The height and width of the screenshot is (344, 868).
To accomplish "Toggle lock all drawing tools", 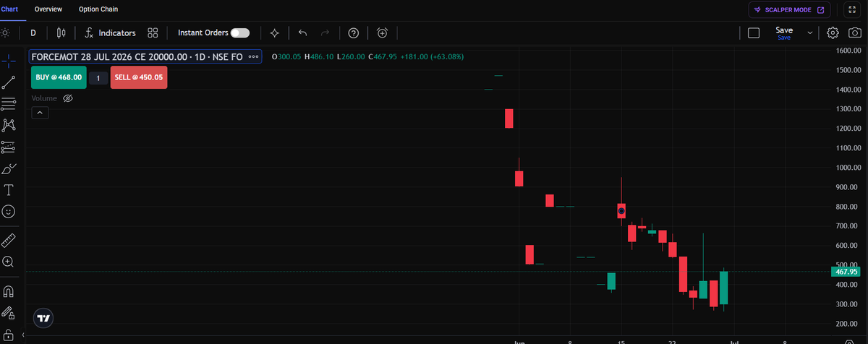I will [x=9, y=334].
